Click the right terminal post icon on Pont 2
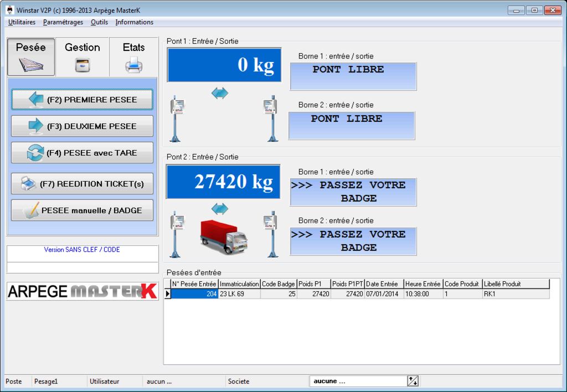Viewport: 567px width, 392px height. point(270,234)
